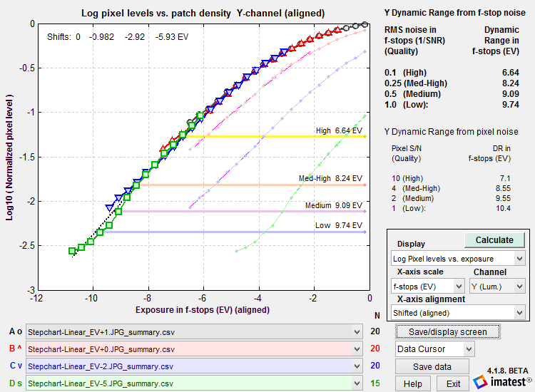Expand the X-axis scale f-stops dropdown
The height and width of the screenshot is (392, 535).
427,287
